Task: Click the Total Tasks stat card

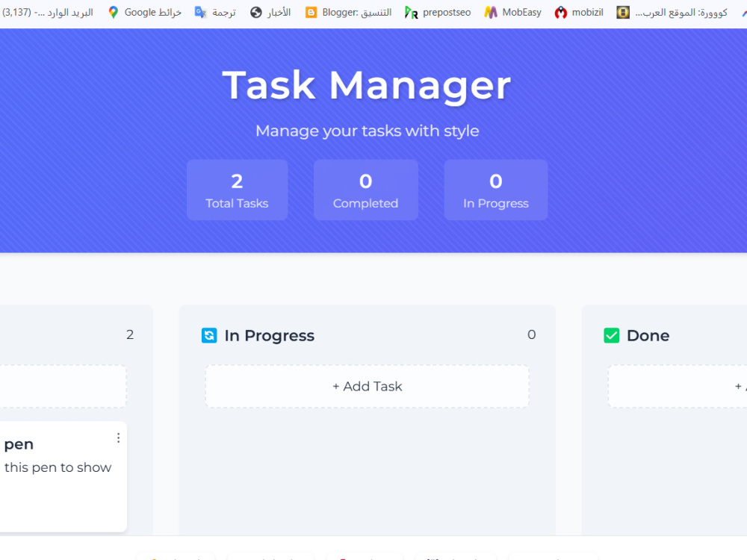Action: (238, 190)
